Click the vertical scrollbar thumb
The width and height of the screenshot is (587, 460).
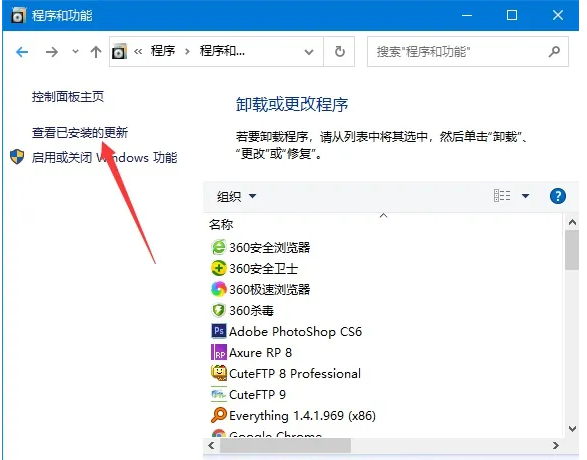(x=572, y=250)
